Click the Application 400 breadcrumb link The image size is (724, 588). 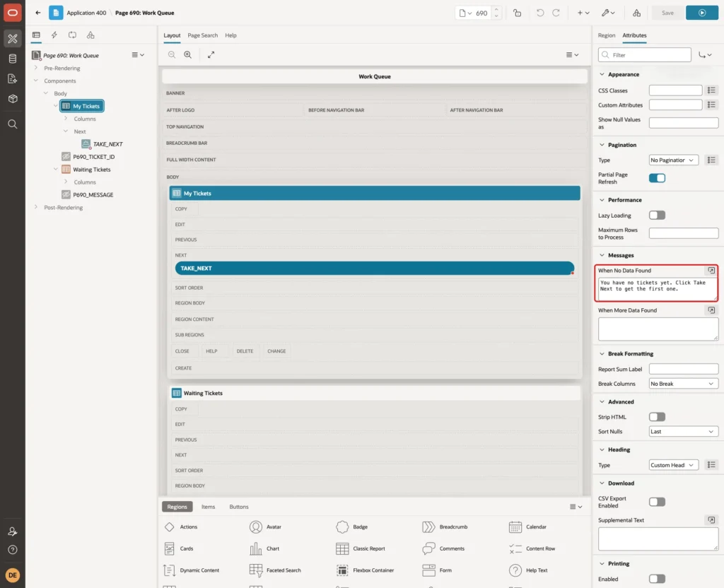[x=86, y=13]
